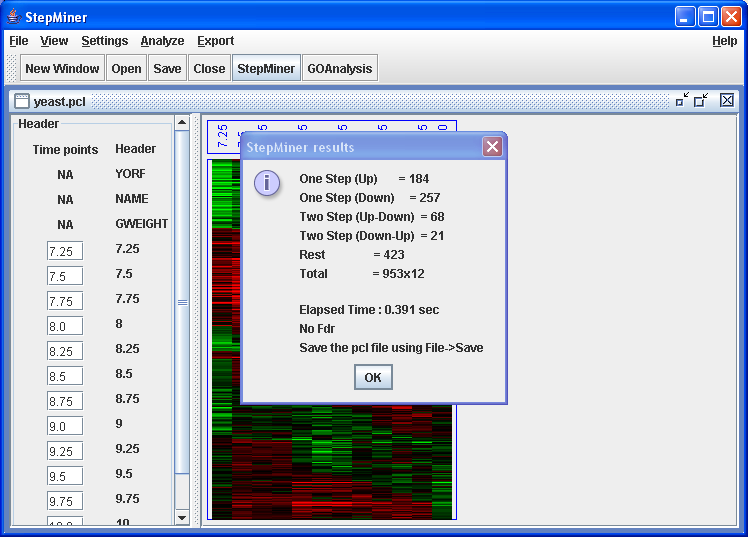The width and height of the screenshot is (748, 537).
Task: Maximize the StepMiner main window
Action: pyautogui.click(x=708, y=17)
